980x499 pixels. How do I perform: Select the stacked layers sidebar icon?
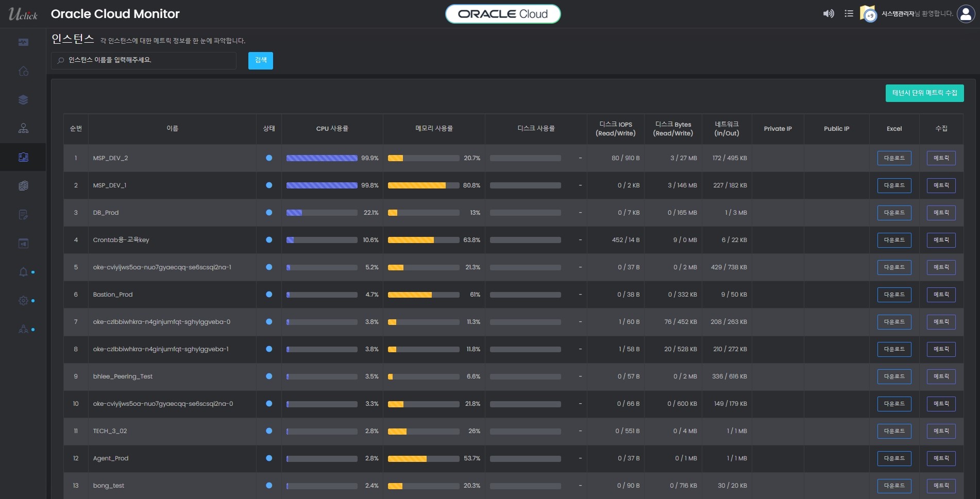click(23, 100)
